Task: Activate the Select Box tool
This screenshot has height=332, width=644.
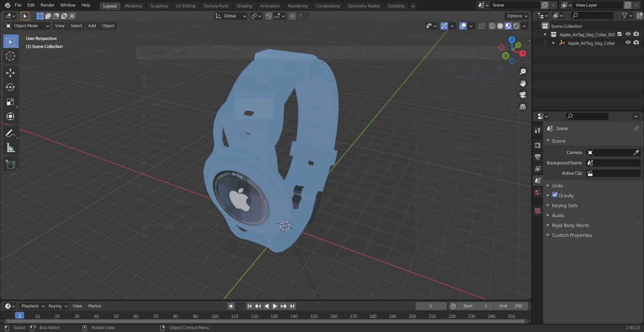Action: (10, 41)
